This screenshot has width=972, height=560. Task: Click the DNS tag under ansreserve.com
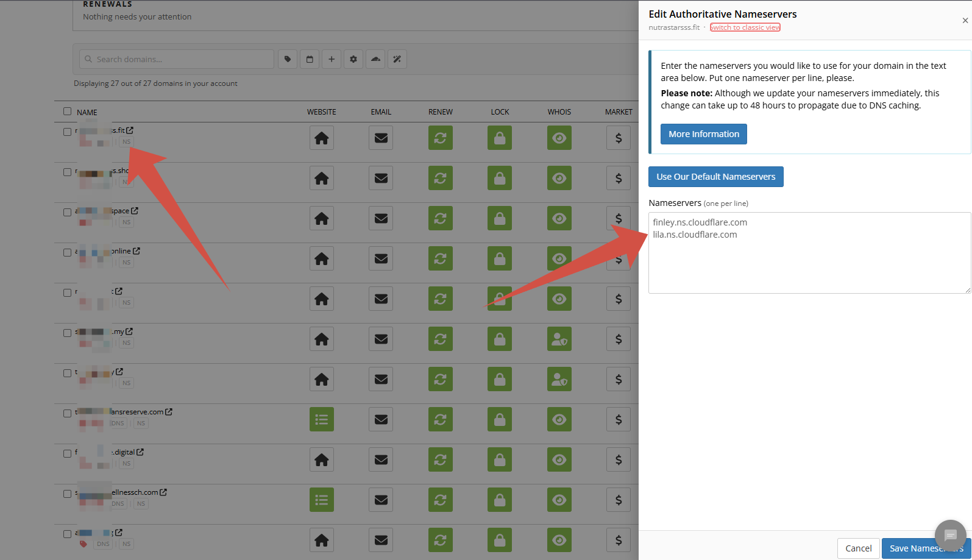(x=118, y=424)
